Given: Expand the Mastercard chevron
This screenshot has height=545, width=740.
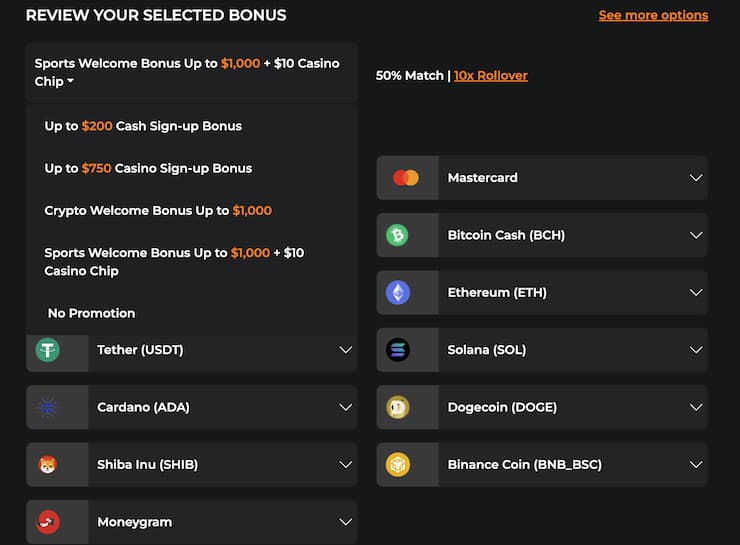Looking at the screenshot, I should pyautogui.click(x=696, y=178).
